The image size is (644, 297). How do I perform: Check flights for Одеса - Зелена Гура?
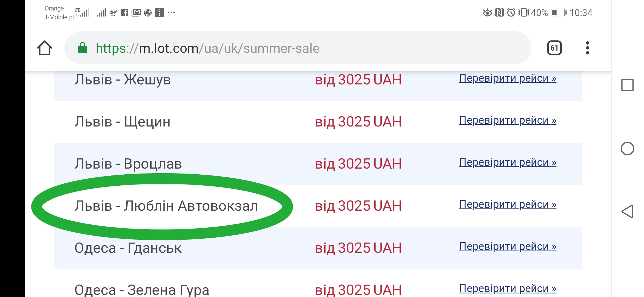507,289
